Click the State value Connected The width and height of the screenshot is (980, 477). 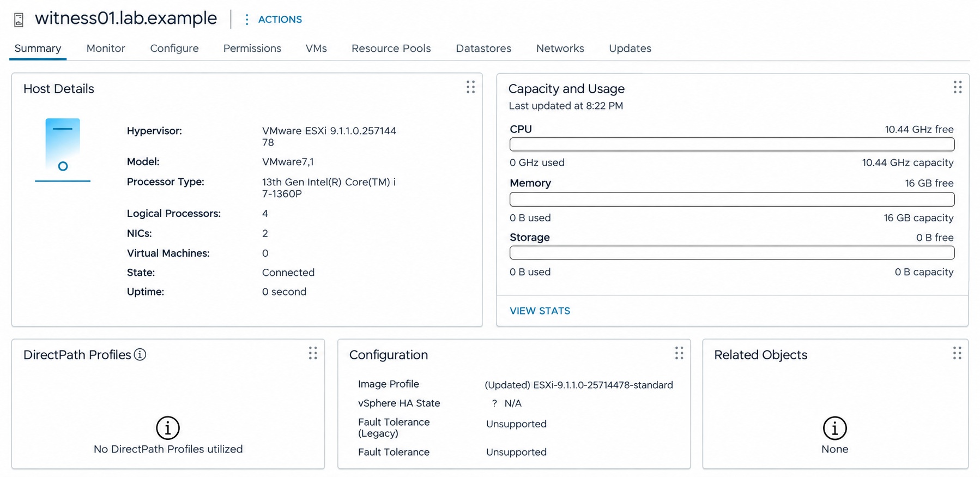click(x=288, y=273)
